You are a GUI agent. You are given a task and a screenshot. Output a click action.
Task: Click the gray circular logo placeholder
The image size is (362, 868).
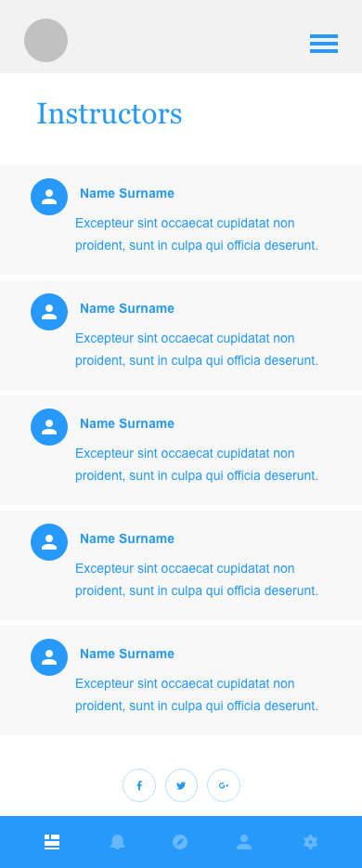(45, 41)
